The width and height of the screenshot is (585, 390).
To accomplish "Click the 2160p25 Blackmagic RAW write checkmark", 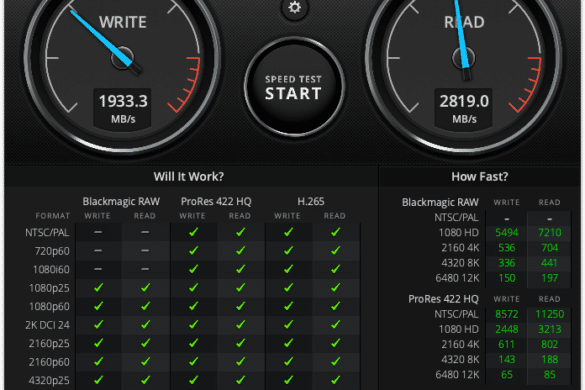I will click(x=98, y=343).
